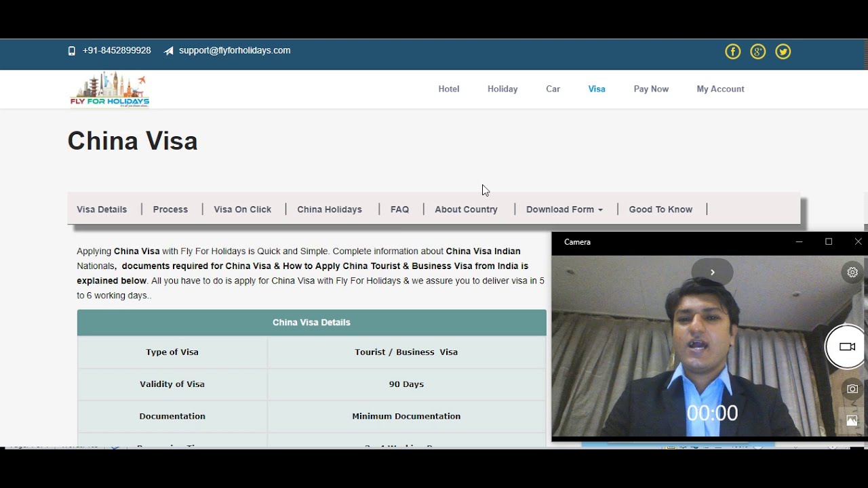The height and width of the screenshot is (488, 868).
Task: Select the Type of Visa cell
Action: click(172, 352)
